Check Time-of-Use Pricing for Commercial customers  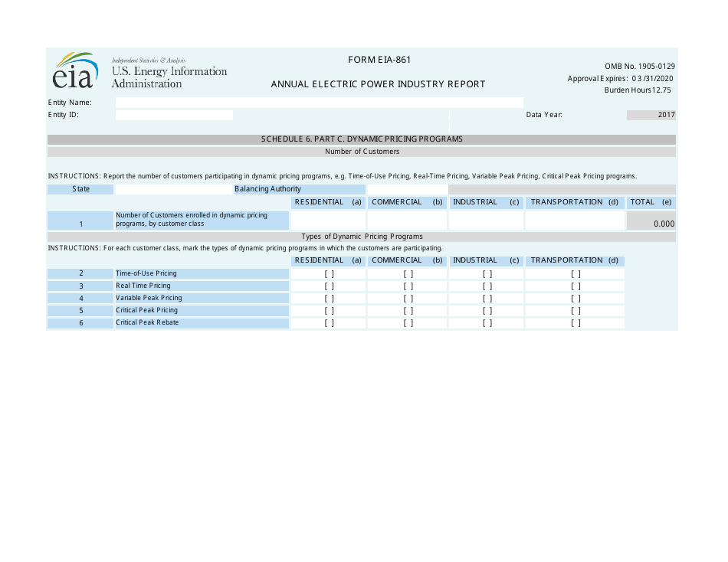pyautogui.click(x=407, y=273)
